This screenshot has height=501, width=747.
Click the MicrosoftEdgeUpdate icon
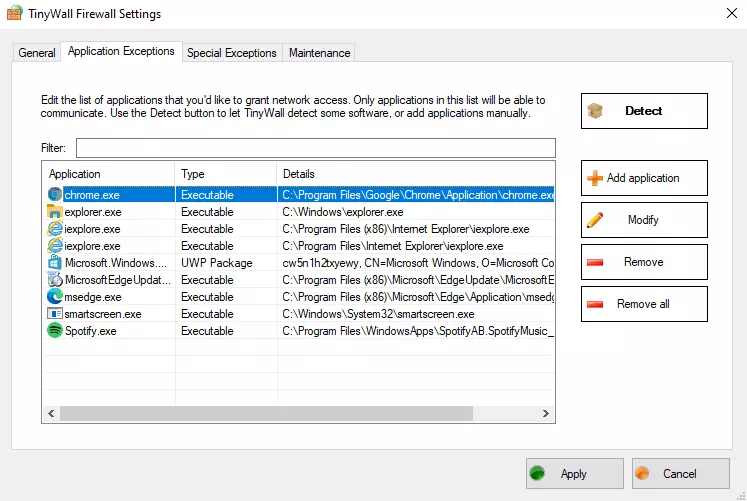(55, 280)
